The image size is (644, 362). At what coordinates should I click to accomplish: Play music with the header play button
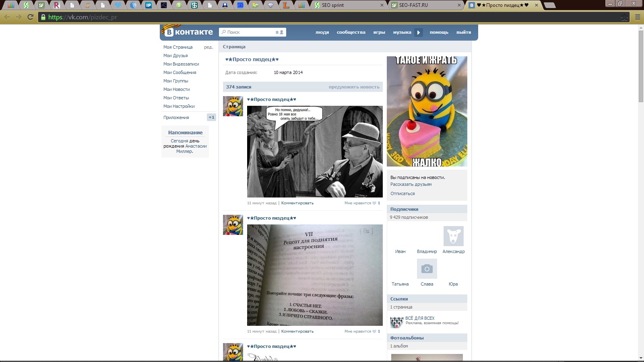click(x=419, y=33)
